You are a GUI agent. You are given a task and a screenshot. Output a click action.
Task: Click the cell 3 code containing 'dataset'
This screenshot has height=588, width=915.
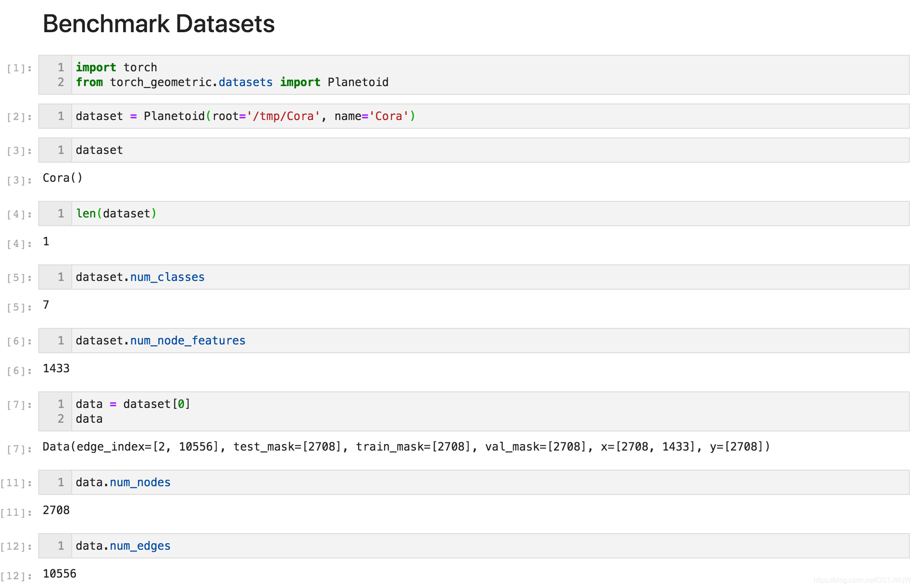tap(474, 150)
